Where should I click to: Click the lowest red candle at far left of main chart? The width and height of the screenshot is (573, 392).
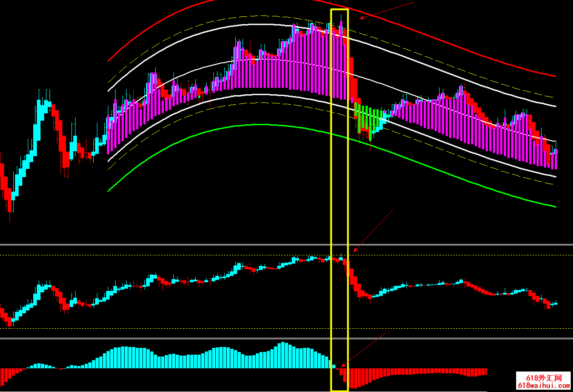click(x=9, y=205)
